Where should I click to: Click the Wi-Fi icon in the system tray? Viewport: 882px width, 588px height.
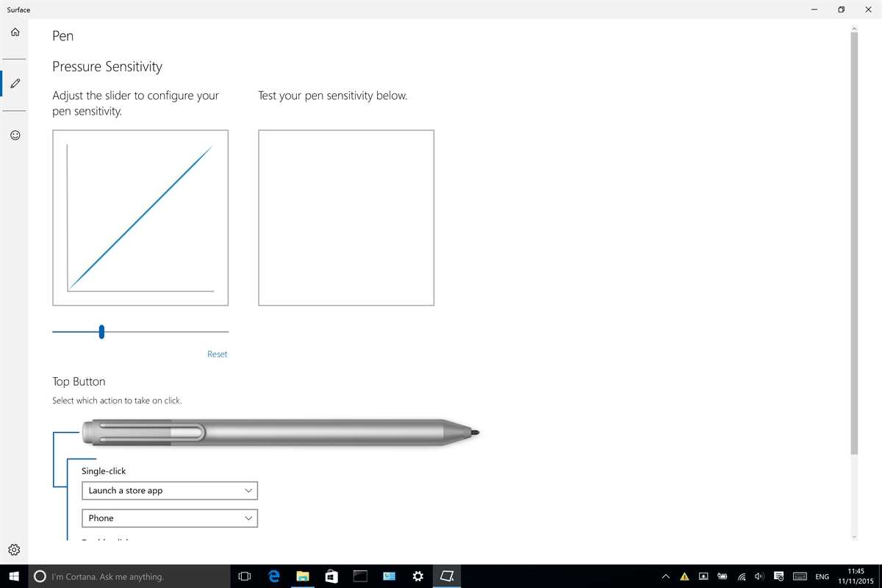click(x=741, y=576)
